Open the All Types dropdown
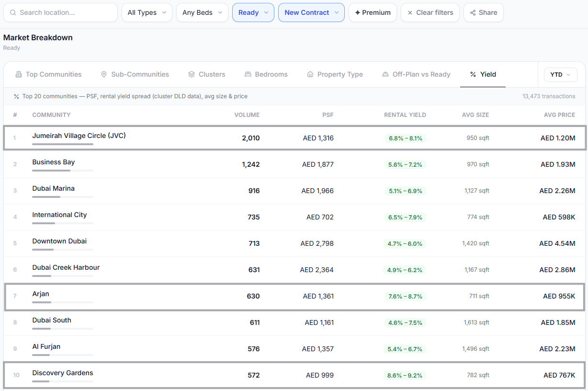The height and width of the screenshot is (391, 588). (x=147, y=12)
